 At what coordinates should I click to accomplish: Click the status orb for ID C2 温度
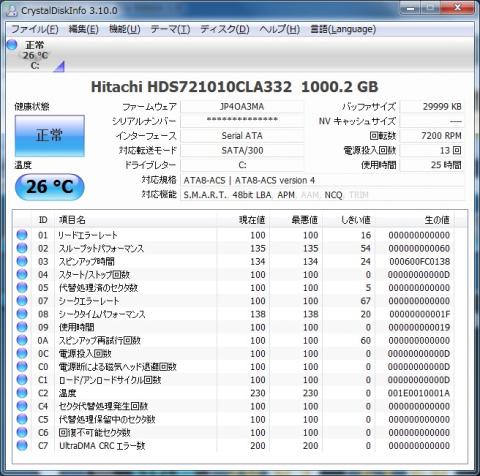(22, 393)
